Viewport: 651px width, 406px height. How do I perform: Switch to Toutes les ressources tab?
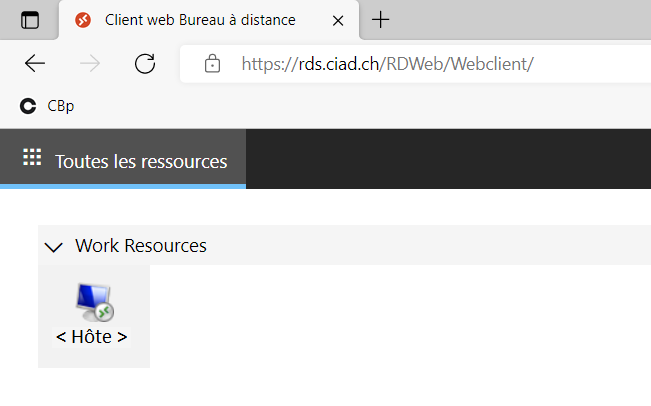point(123,159)
